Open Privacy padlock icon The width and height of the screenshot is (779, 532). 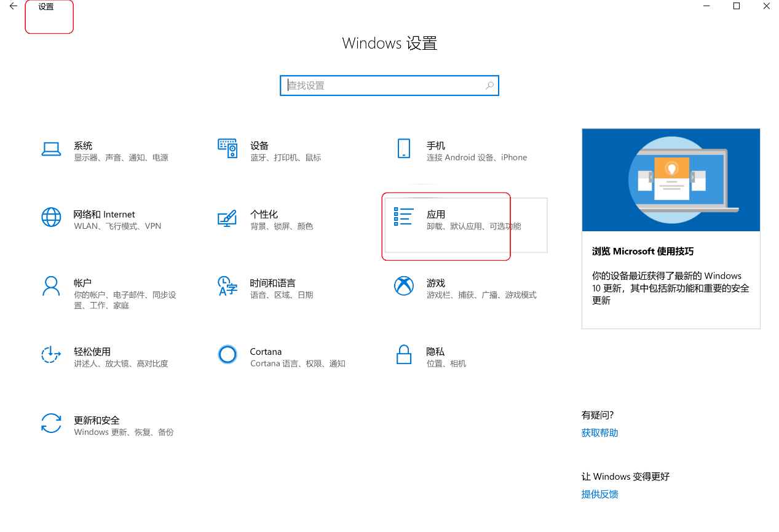(404, 354)
